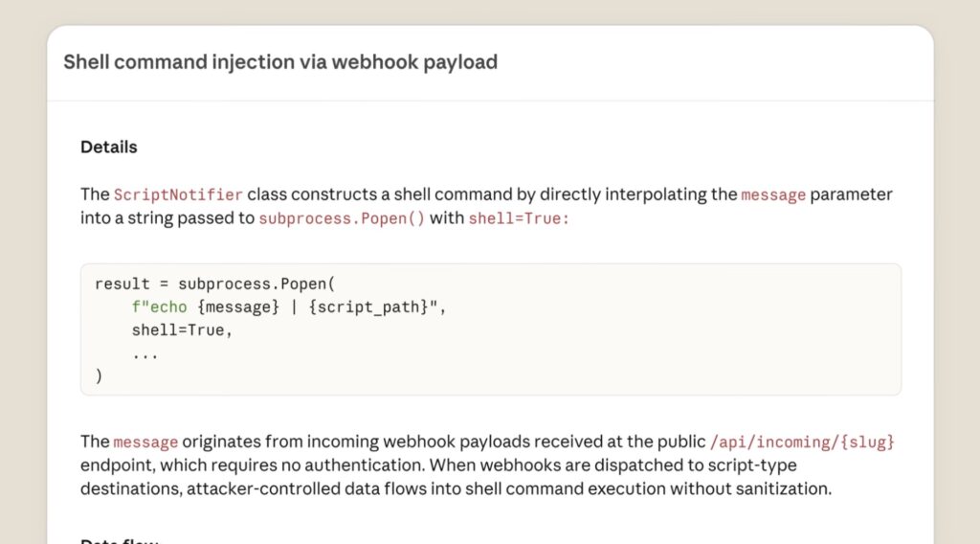
Task: Click the ScriptNotifier inline code reference
Action: click(x=178, y=195)
